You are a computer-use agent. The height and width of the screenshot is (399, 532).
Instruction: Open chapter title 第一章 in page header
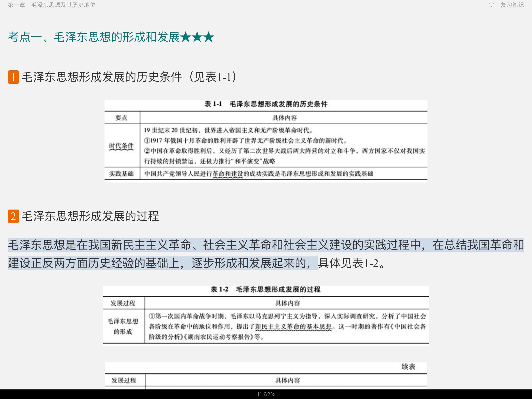(16, 5)
